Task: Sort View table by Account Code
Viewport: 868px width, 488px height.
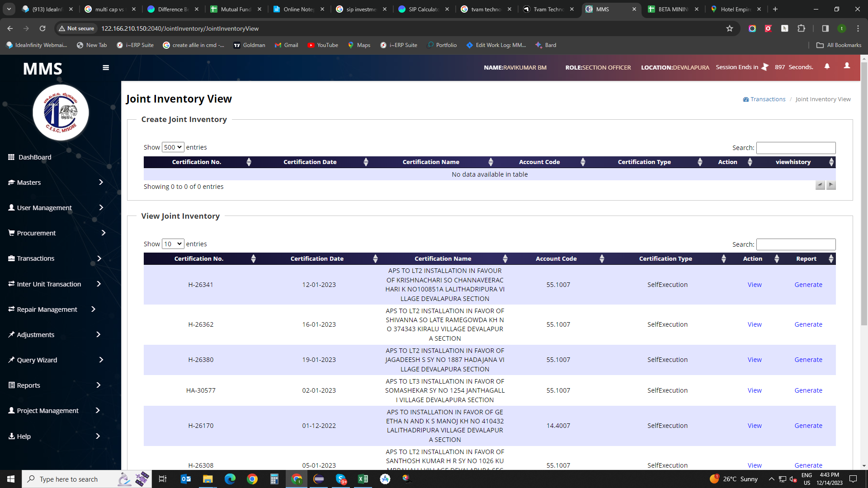Action: [558, 259]
